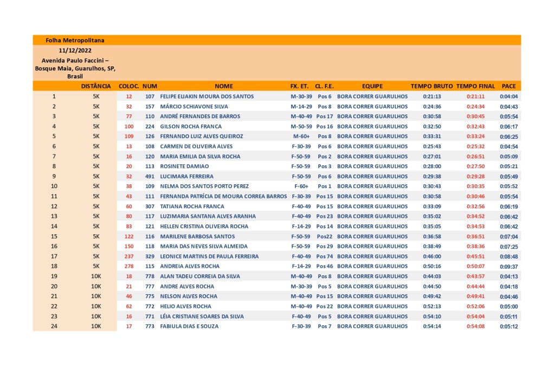Screen dimensions: 555x392
Task: Click the name GILSON ROCHA FRANCA
Action: tap(191, 126)
